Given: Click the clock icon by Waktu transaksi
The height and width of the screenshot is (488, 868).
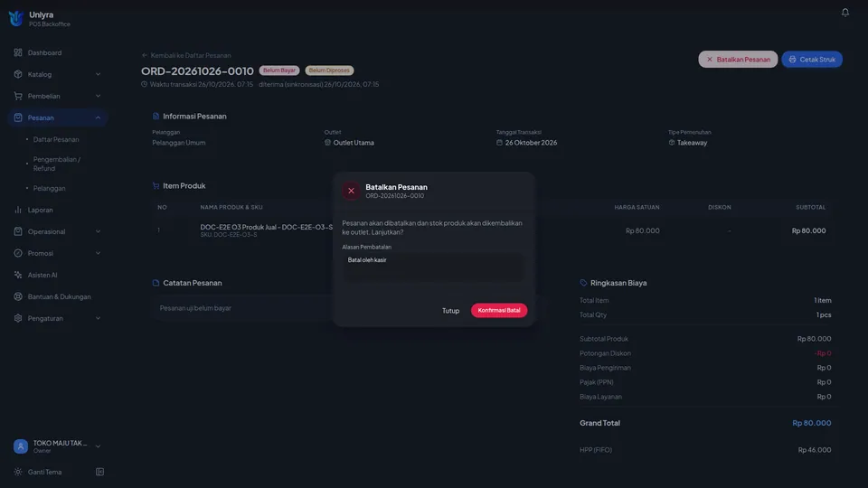Looking at the screenshot, I should click(144, 85).
